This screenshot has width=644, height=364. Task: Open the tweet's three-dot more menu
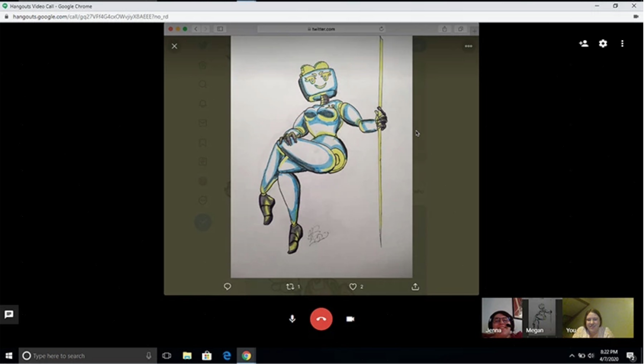click(468, 46)
